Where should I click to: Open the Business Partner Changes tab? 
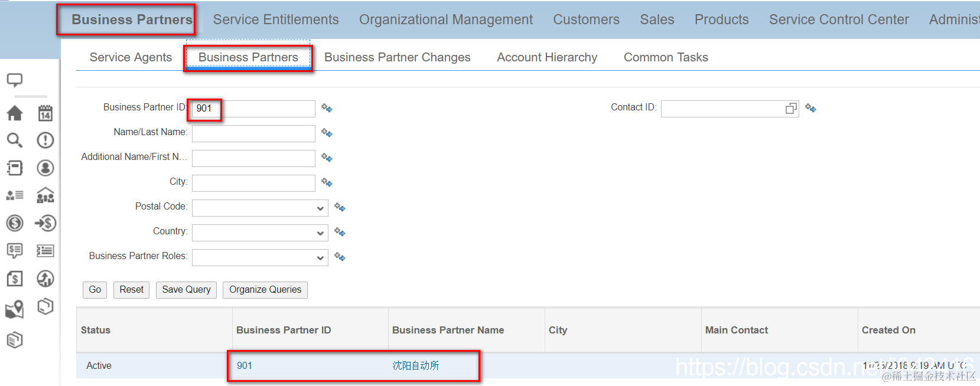click(x=397, y=57)
